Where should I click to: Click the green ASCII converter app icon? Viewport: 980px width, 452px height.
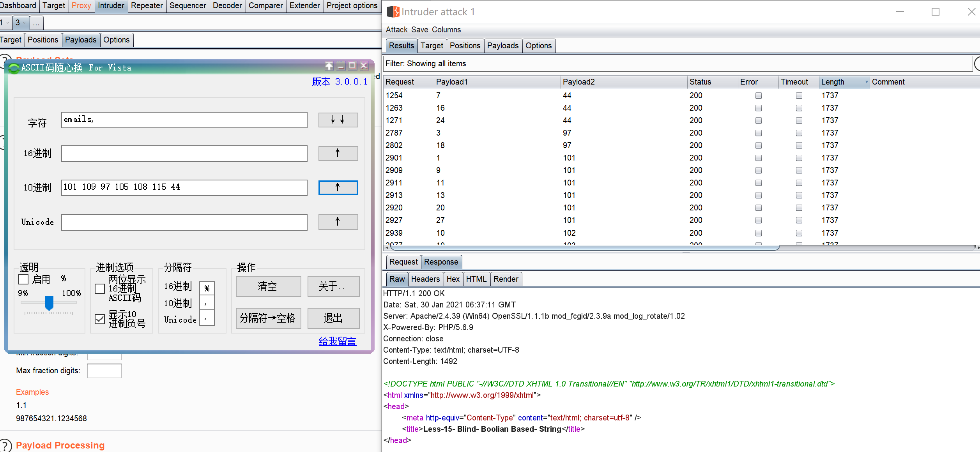click(x=14, y=68)
